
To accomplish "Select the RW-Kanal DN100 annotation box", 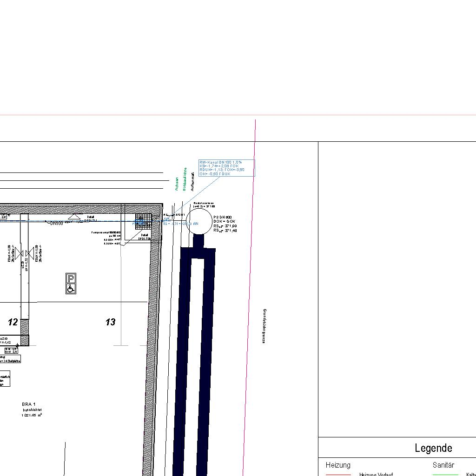I will (226, 168).
